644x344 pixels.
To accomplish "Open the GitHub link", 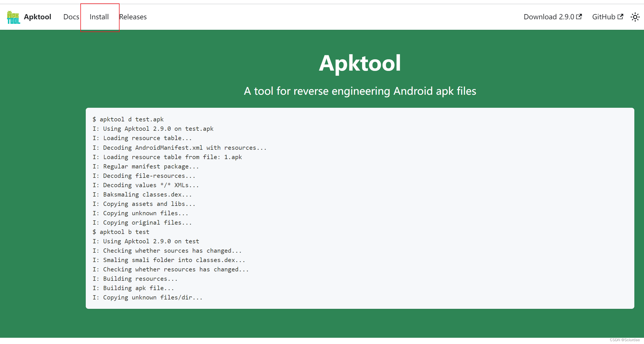I will click(x=603, y=17).
